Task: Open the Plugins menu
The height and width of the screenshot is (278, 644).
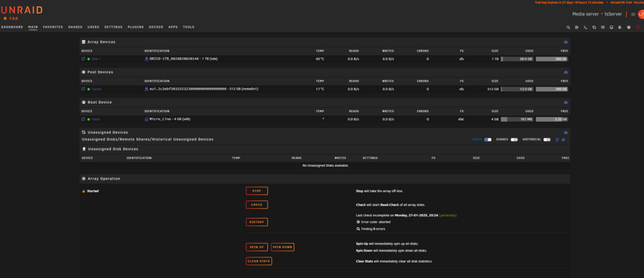Action: 135,27
